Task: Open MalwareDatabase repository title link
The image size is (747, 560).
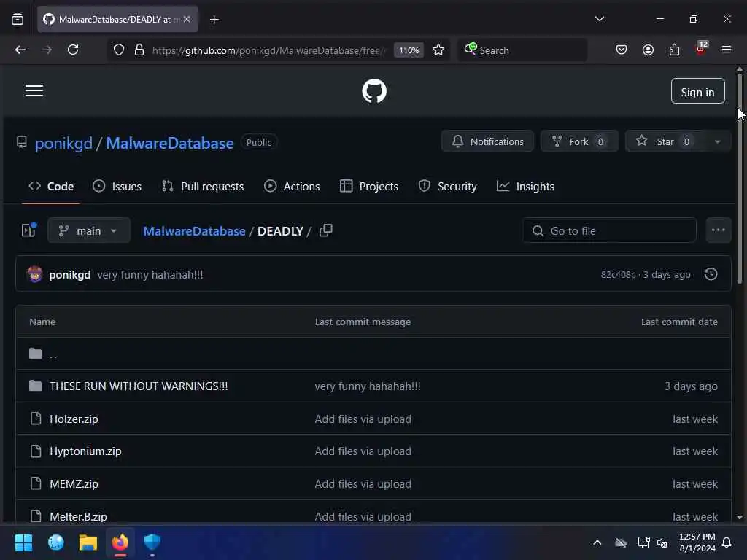Action: (169, 144)
